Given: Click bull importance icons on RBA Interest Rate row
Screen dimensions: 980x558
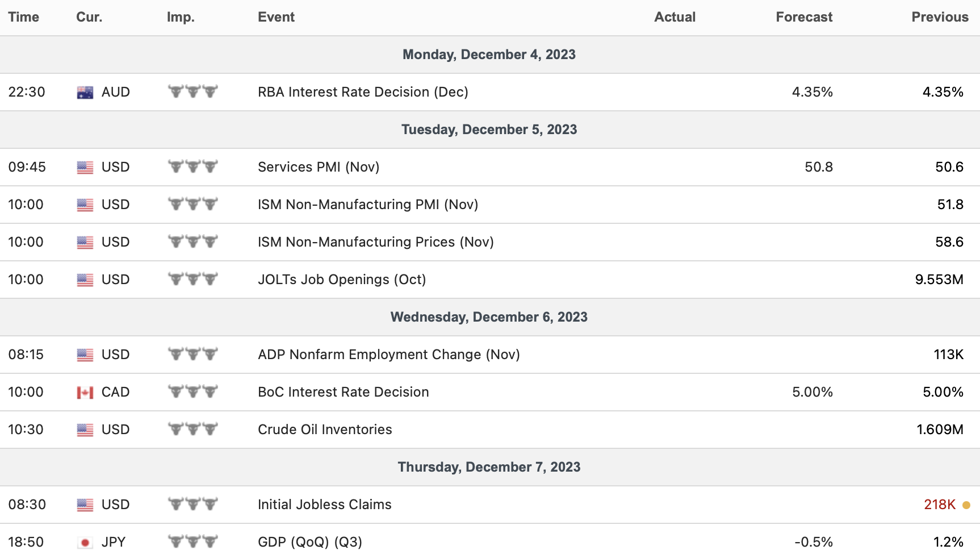Looking at the screenshot, I should click(x=193, y=91).
